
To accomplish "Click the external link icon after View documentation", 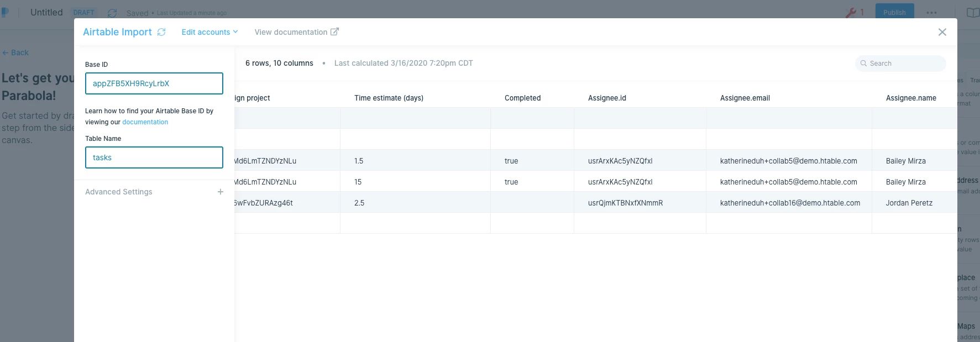I will coord(334,32).
